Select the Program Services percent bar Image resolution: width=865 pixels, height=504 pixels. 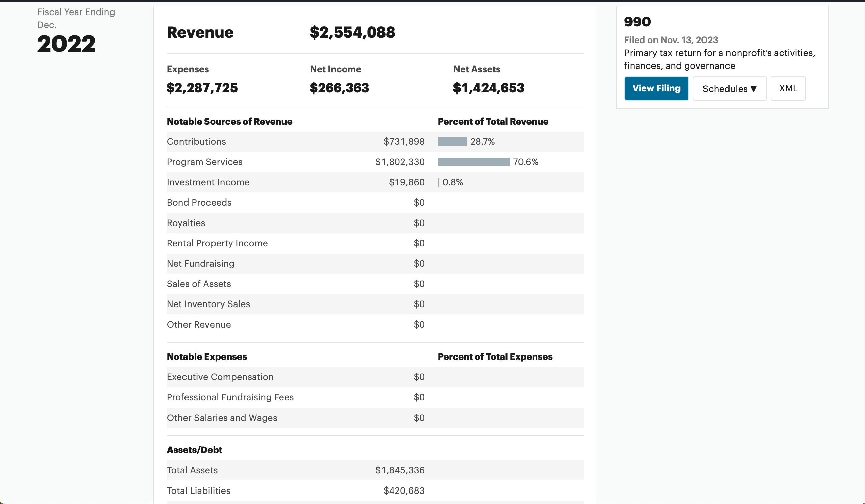474,162
